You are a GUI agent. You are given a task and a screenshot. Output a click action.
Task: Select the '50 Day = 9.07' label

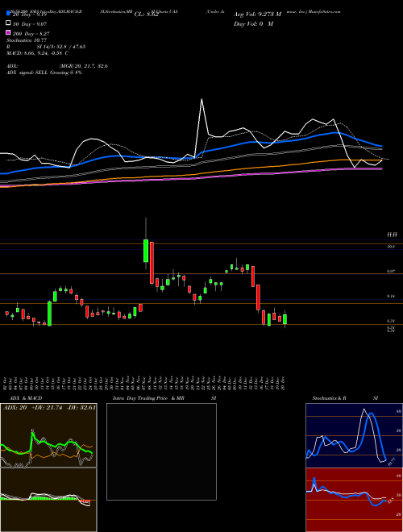point(30,24)
